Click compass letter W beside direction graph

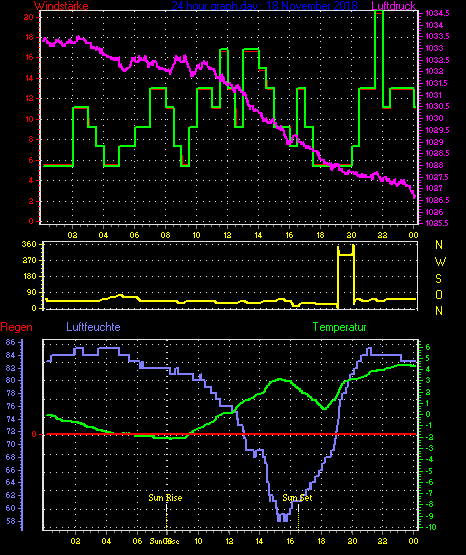[440, 262]
